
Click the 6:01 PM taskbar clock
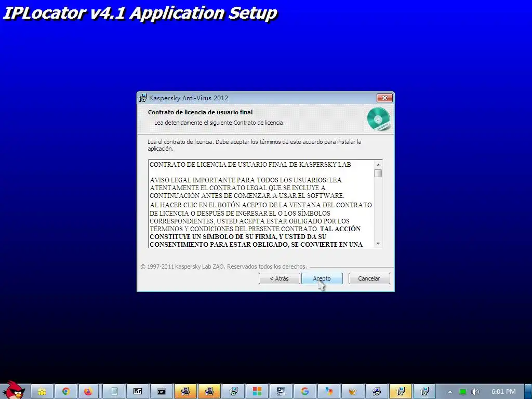[503, 392]
